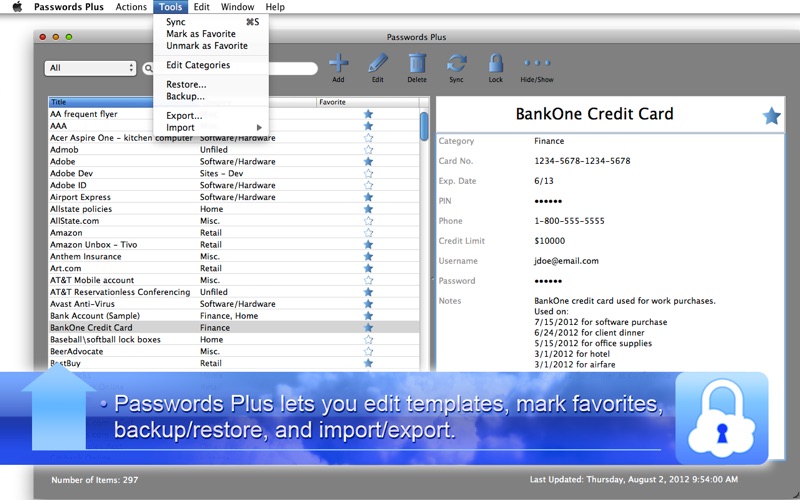800x500 pixels.
Task: Toggle favorite star for BeerAdvocate row
Action: [368, 352]
